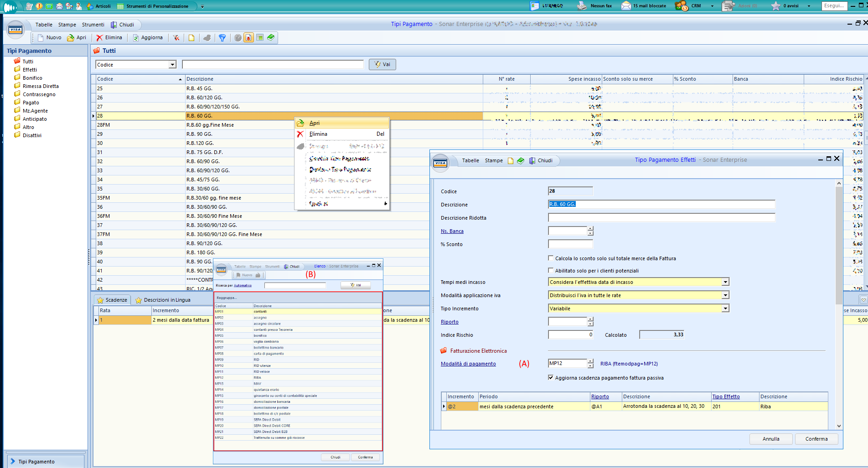Check Abilitato solo per i clienti potenziali

click(x=551, y=270)
